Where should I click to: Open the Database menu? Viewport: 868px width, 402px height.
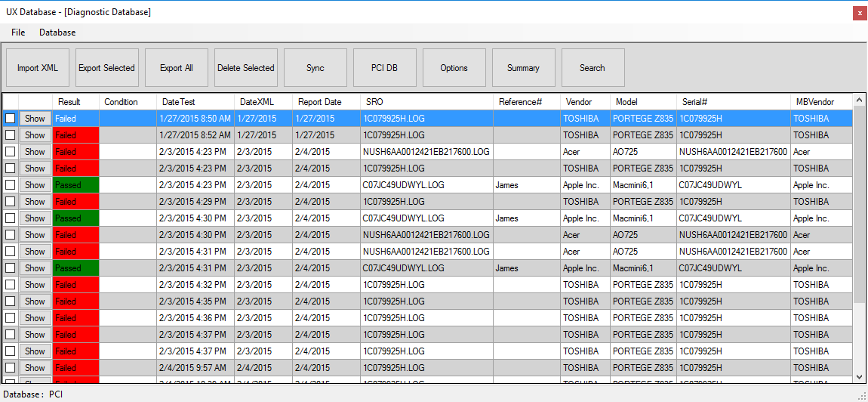[57, 32]
